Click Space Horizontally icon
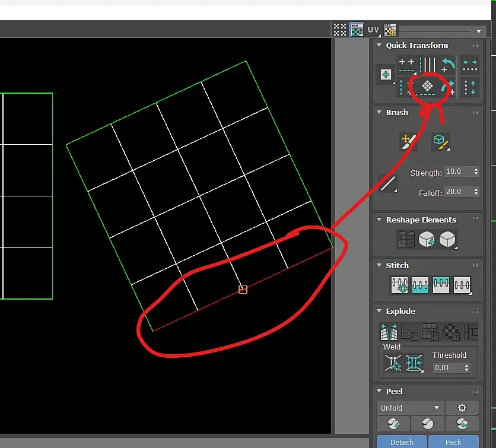The image size is (496, 448). pyautogui.click(x=470, y=65)
